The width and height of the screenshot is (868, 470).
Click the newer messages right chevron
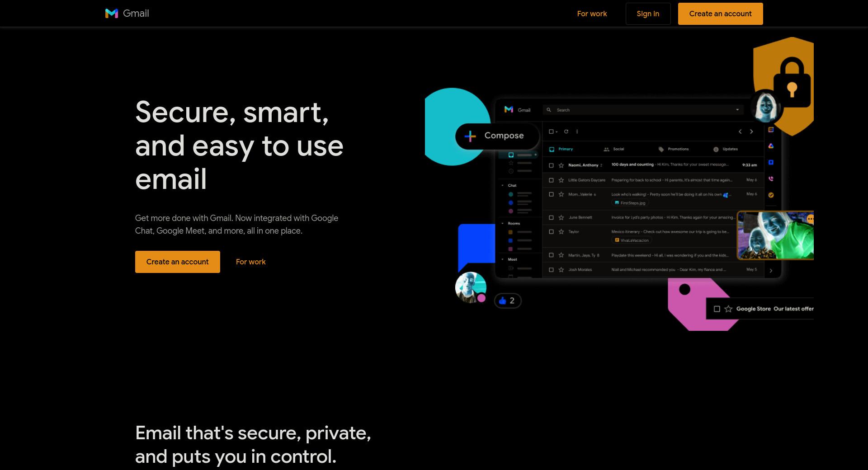[751, 132]
